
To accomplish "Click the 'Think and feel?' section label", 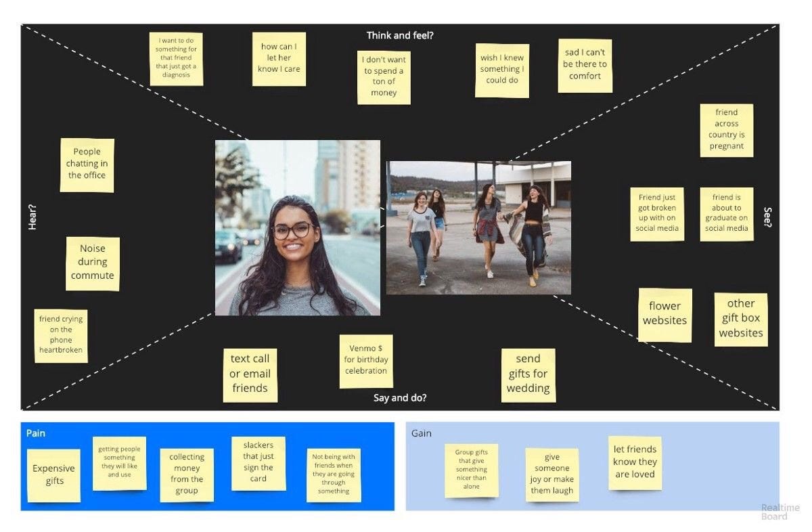I will point(401,35).
